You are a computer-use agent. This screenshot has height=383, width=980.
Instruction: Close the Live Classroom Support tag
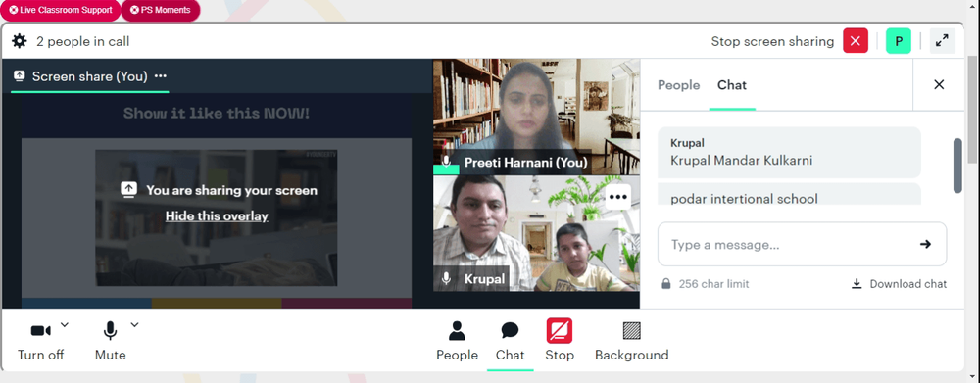pos(14,10)
